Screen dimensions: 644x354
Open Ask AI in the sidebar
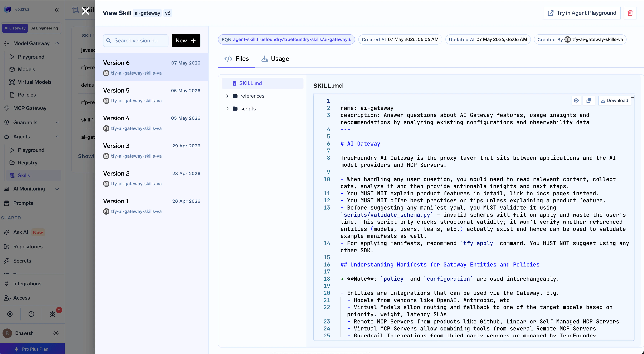[x=21, y=232]
